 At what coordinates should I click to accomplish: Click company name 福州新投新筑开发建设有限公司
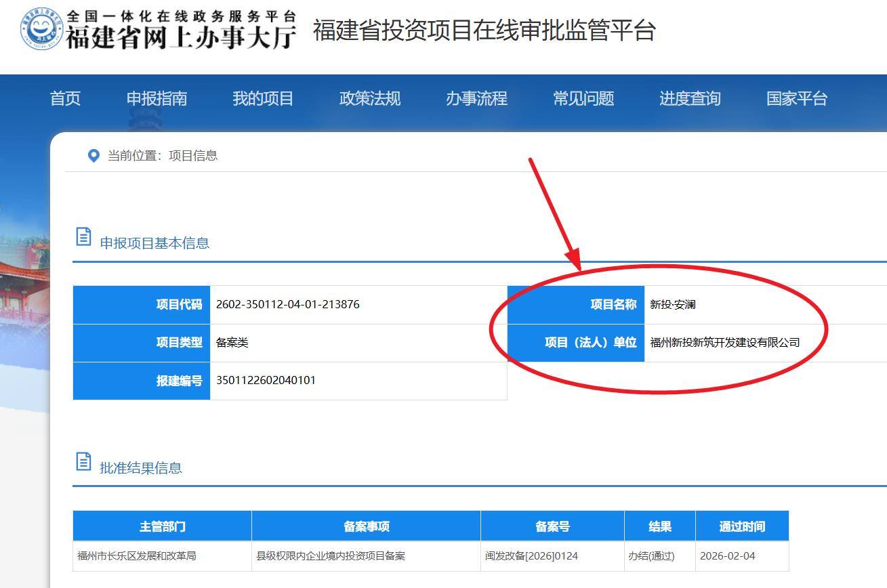(x=724, y=343)
